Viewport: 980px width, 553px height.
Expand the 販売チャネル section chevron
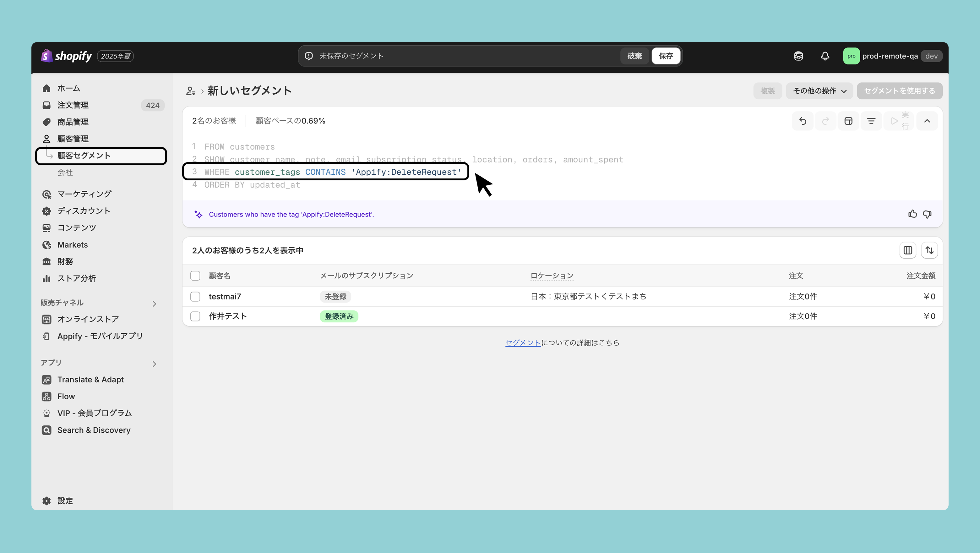point(154,303)
